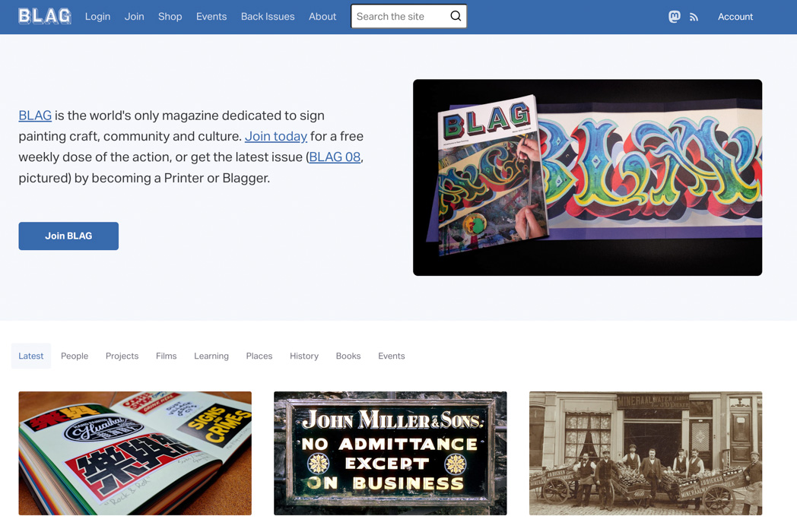Switch to the Places tab
Image resolution: width=797 pixels, height=532 pixels.
pyautogui.click(x=259, y=356)
